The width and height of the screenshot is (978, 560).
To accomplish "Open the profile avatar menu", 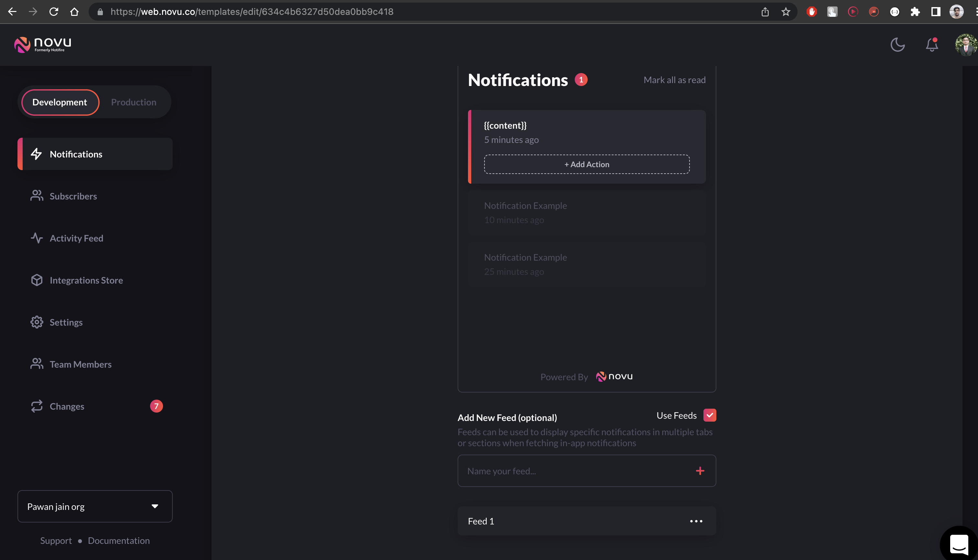I will coord(966,45).
